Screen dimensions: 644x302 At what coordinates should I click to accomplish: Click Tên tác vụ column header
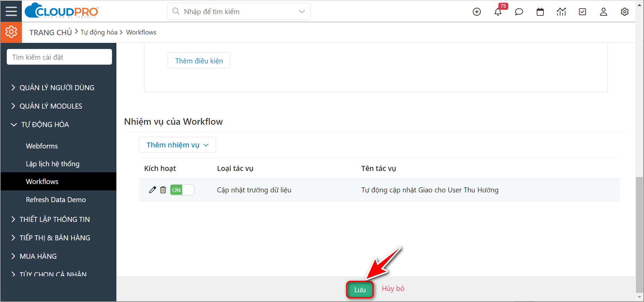pyautogui.click(x=378, y=168)
